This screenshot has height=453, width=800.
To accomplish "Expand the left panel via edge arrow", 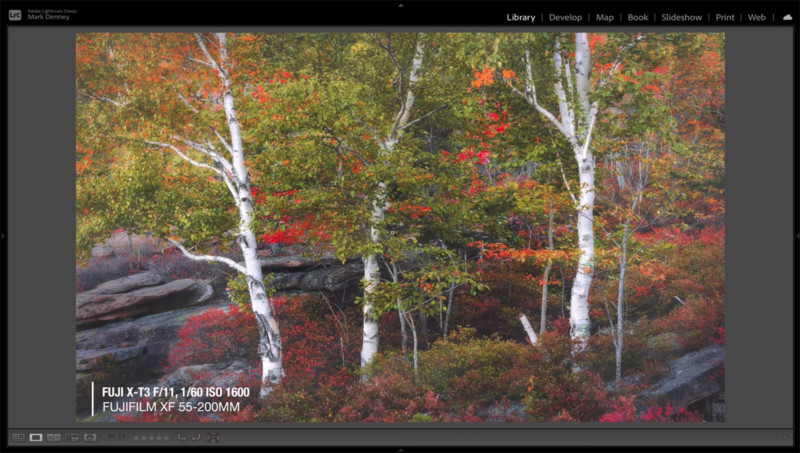I will pyautogui.click(x=3, y=236).
